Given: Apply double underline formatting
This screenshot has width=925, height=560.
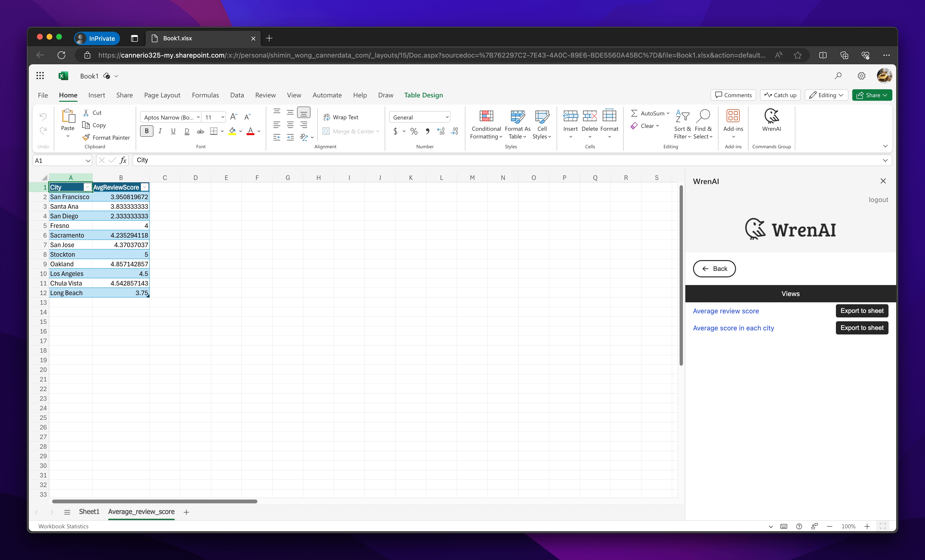Looking at the screenshot, I should click(187, 131).
